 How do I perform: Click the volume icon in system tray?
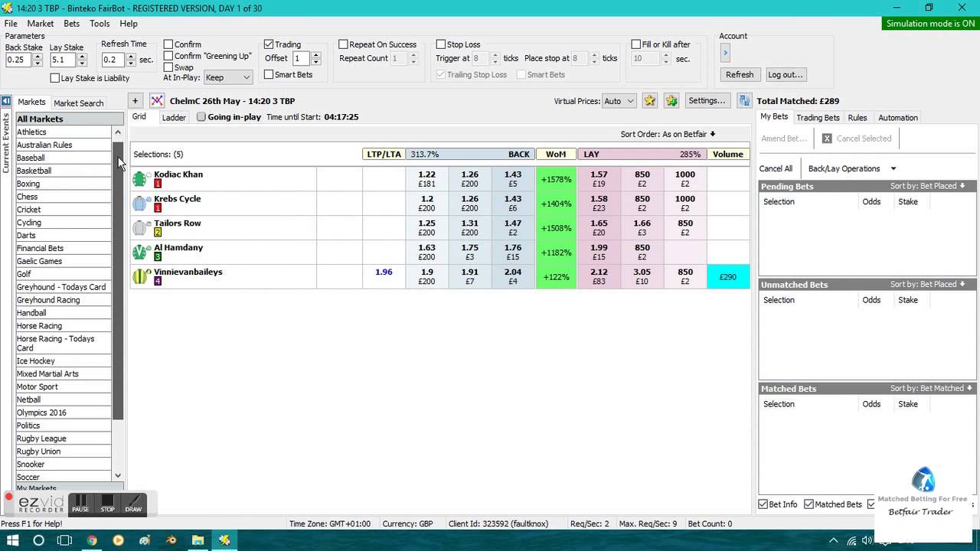click(867, 541)
